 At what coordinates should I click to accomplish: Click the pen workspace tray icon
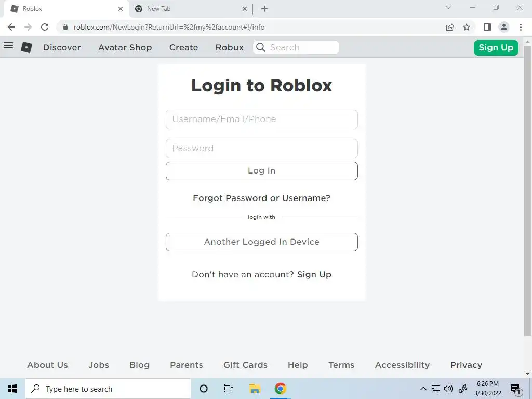click(x=463, y=389)
